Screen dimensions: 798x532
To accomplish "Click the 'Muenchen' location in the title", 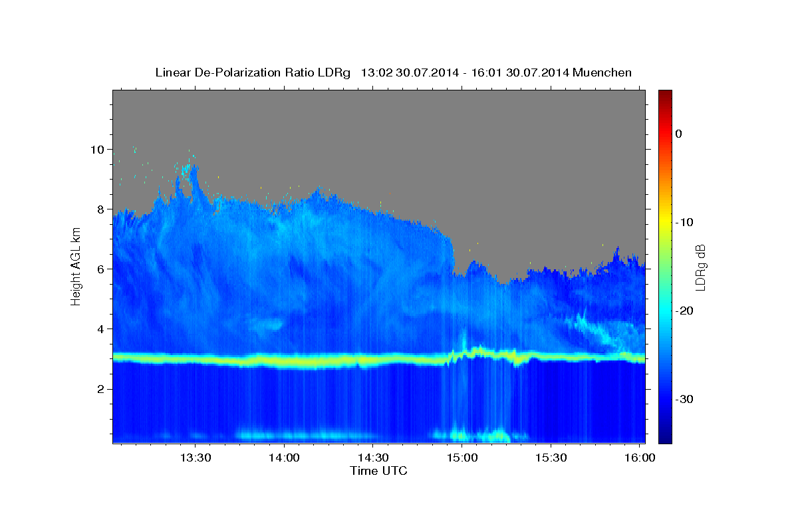I will click(x=602, y=72).
